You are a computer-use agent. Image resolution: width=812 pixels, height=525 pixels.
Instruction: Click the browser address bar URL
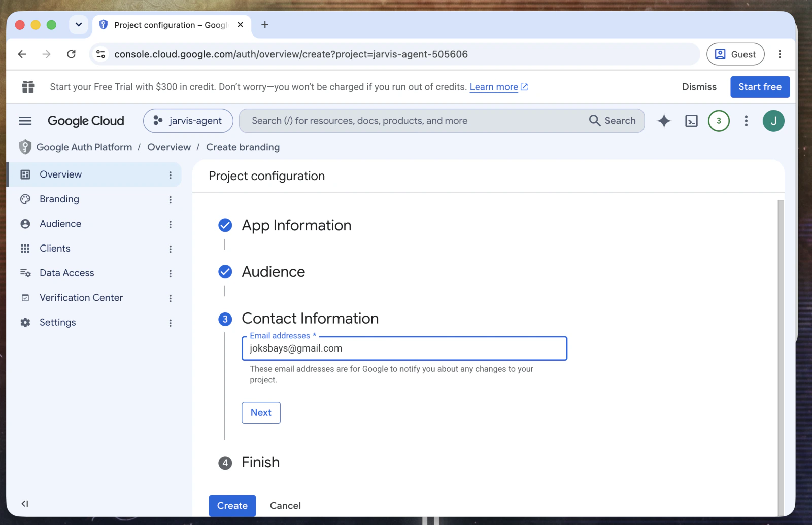291,54
